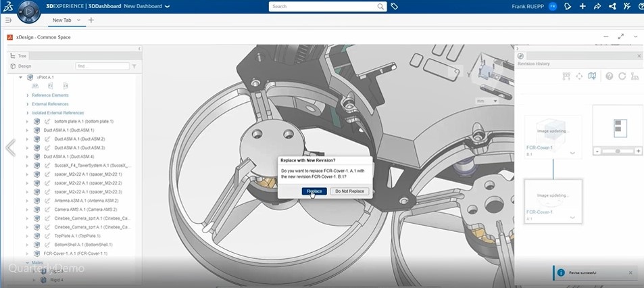Open the notifications icon next to user name
644x288 pixels.
[568, 6]
